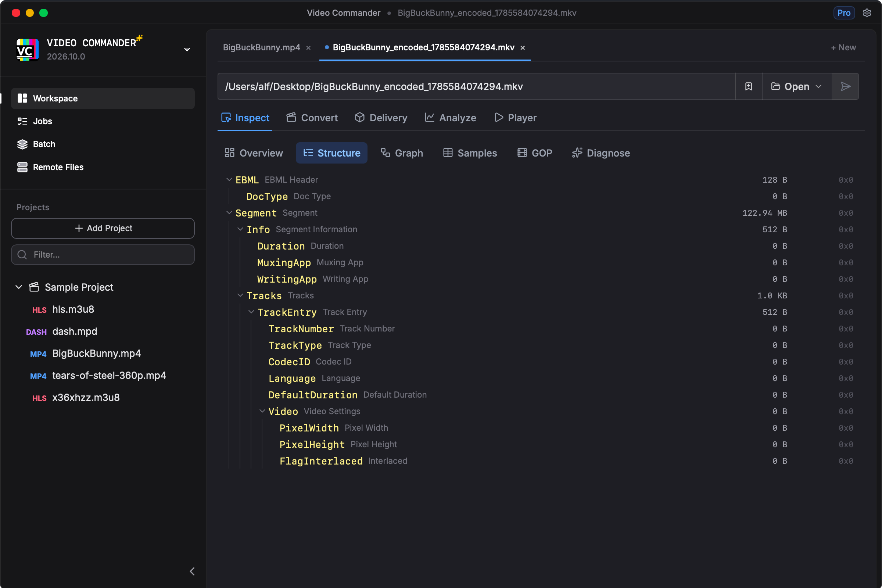Open the Video Commander version dropdown chevron
This screenshot has width=882, height=588.
187,50
